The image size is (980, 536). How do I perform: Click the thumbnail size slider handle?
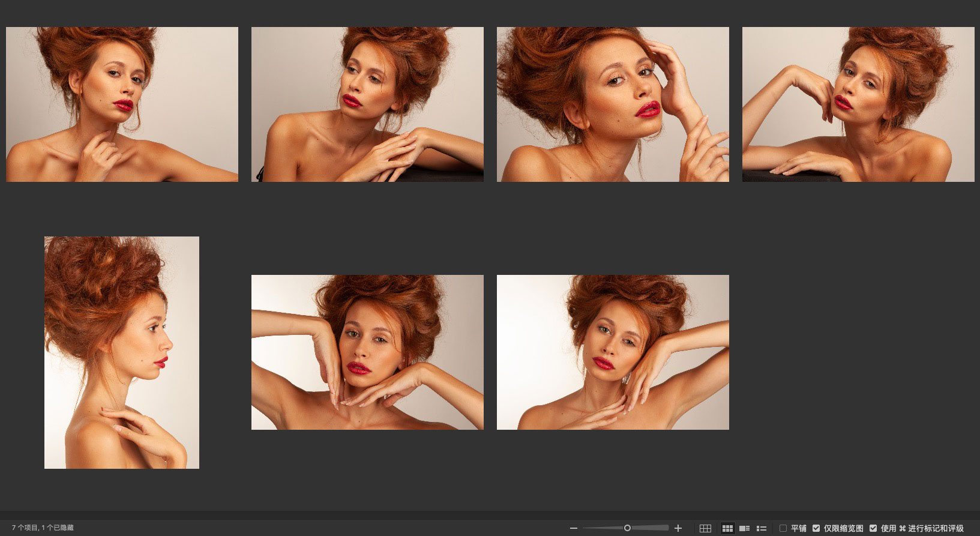(627, 528)
